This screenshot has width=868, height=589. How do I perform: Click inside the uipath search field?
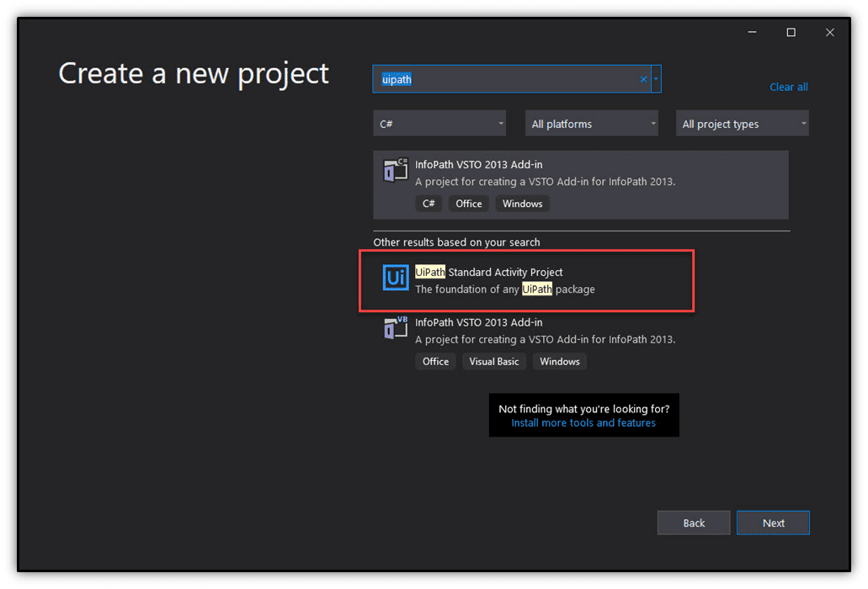pyautogui.click(x=505, y=78)
